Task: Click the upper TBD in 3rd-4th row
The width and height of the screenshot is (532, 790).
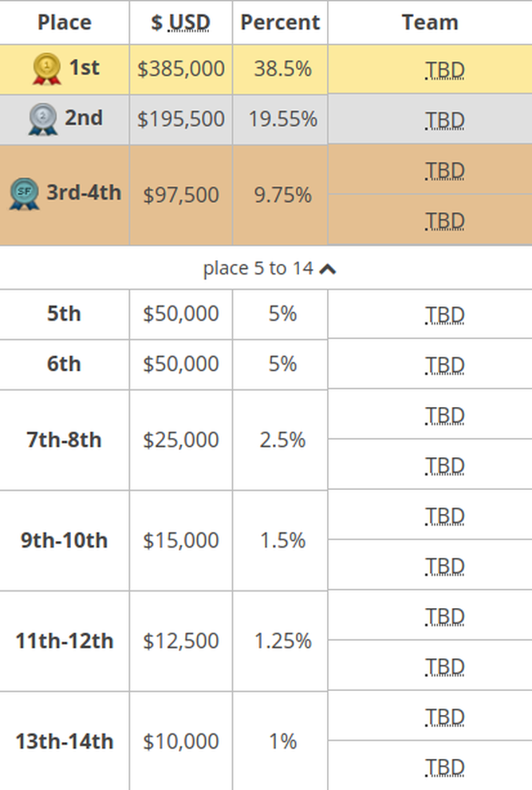Action: (x=445, y=171)
